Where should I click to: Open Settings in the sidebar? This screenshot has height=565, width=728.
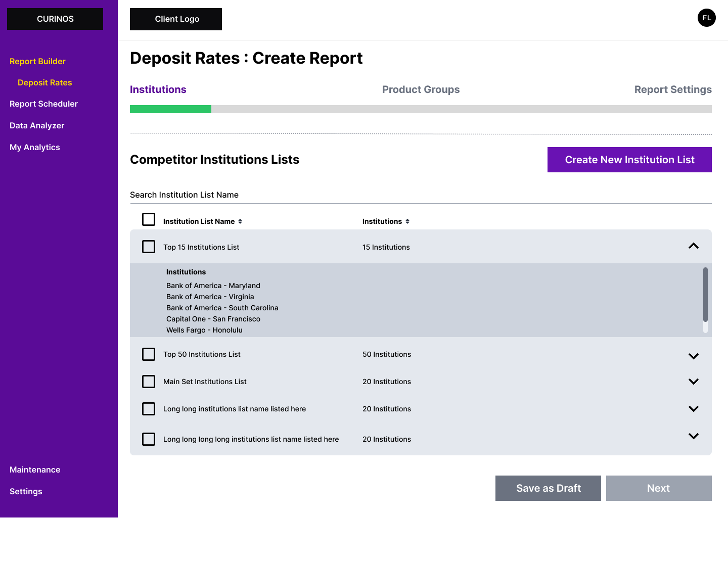(x=26, y=491)
